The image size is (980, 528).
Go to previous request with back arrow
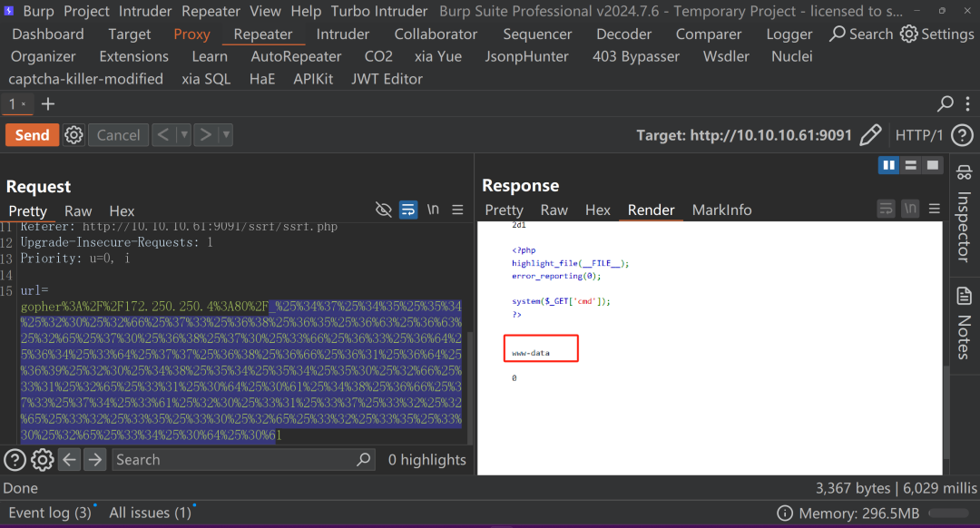(163, 135)
